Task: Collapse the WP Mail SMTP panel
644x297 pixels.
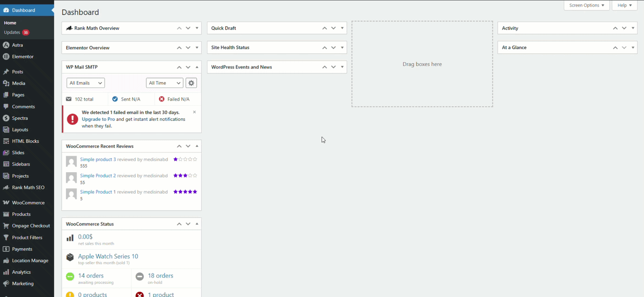Action: [197, 67]
